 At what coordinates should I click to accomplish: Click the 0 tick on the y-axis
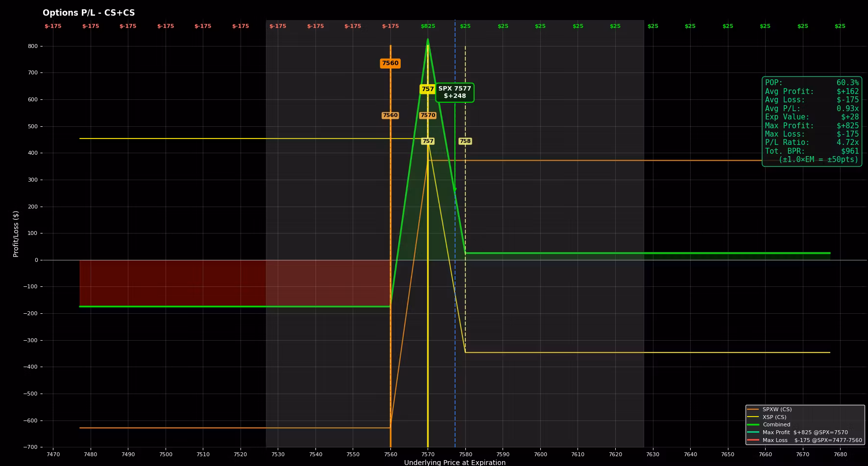pos(36,260)
